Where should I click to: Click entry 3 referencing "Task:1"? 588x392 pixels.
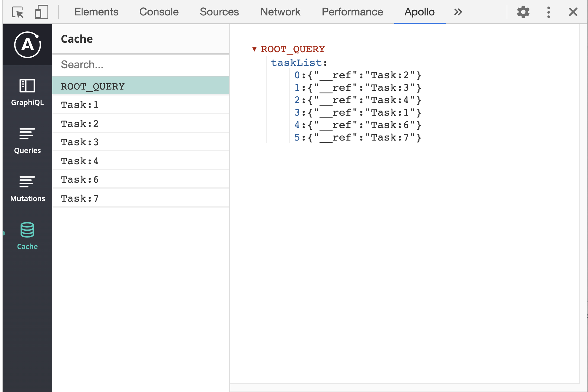(357, 113)
